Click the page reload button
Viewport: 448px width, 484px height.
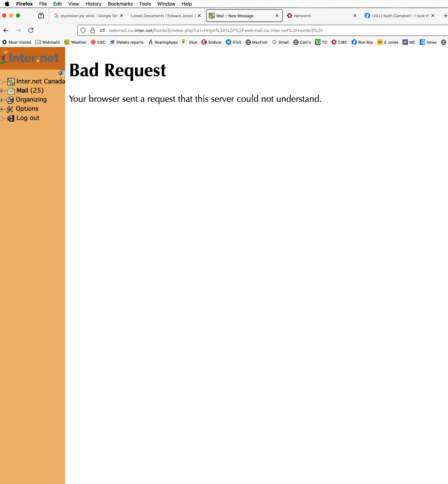tap(31, 30)
